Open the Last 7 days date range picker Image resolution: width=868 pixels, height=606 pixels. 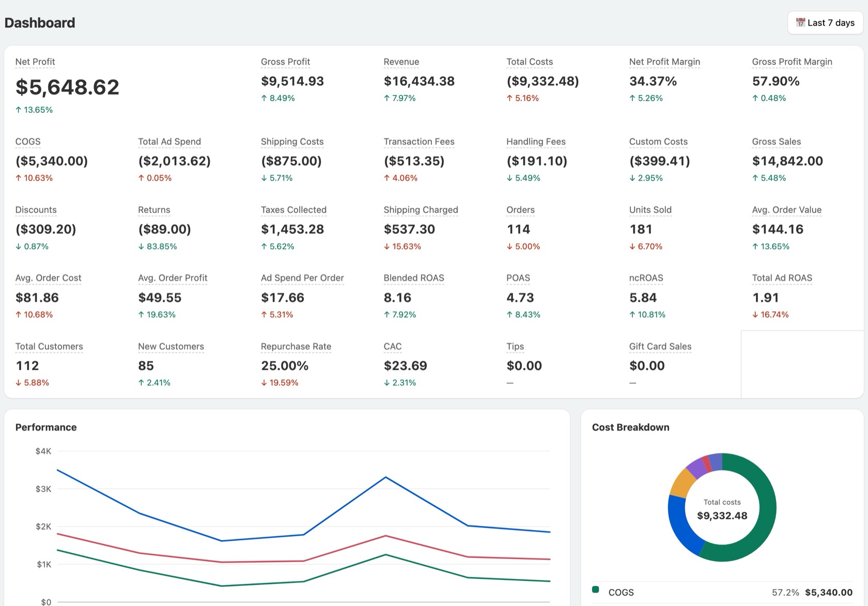coord(825,23)
